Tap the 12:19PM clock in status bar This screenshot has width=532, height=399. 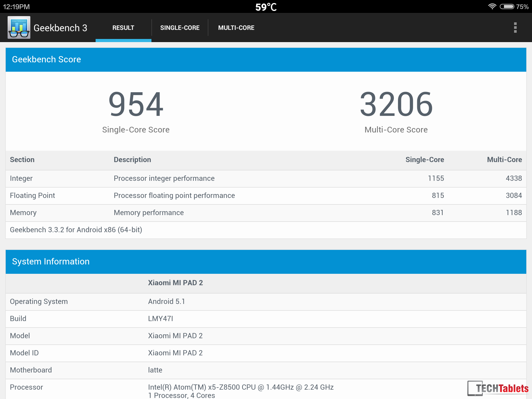coord(16,7)
